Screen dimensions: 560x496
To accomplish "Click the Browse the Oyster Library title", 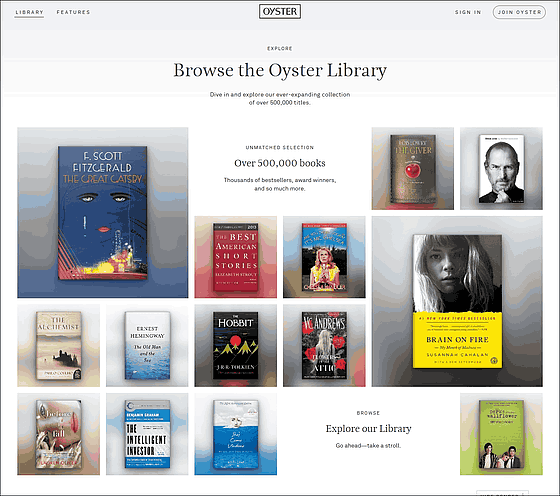I will pos(280,70).
